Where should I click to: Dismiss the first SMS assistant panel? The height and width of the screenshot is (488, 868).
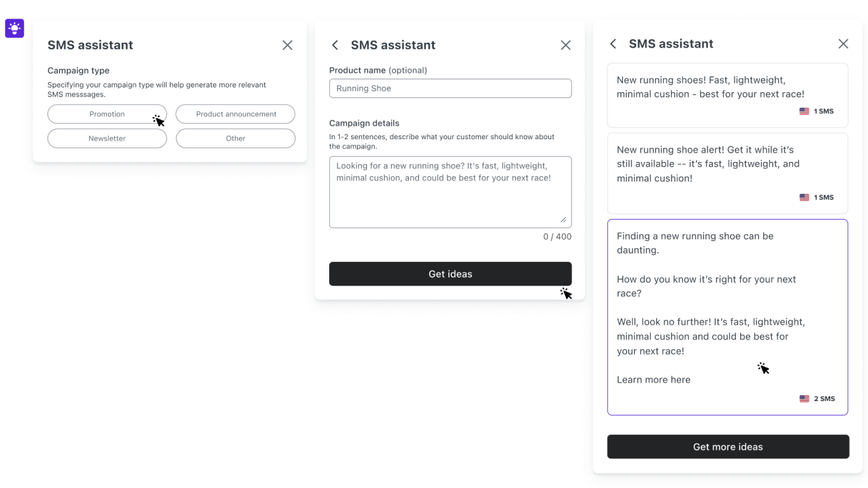(x=288, y=45)
